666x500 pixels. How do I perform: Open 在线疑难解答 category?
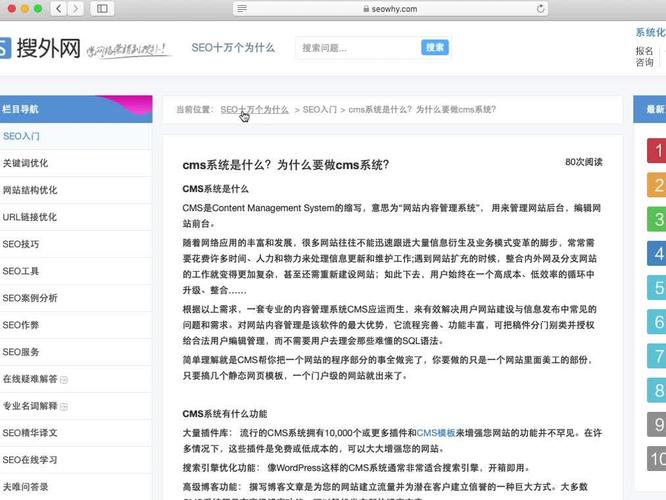tap(30, 379)
